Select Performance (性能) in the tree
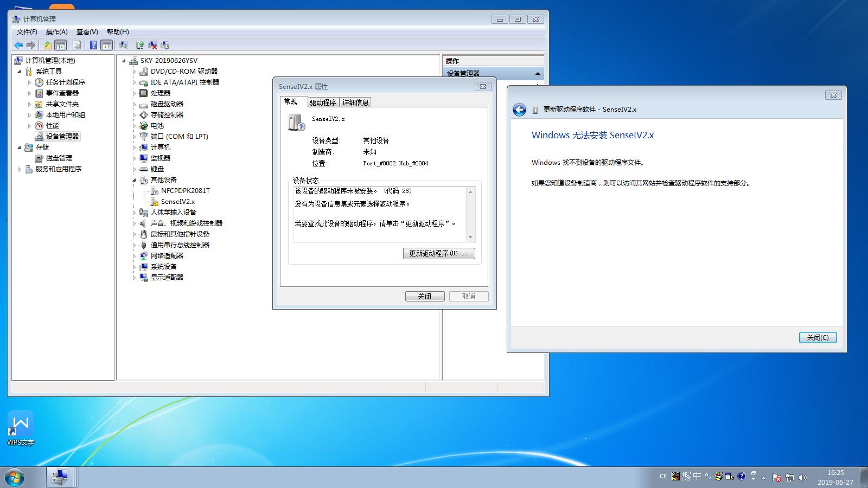The height and width of the screenshot is (488, 868). [x=53, y=125]
